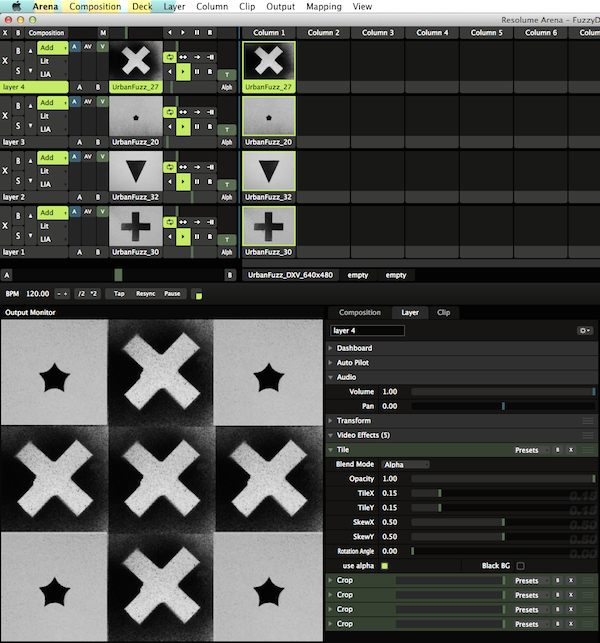The width and height of the screenshot is (600, 643).
Task: Switch to the Clip properties tab
Action: click(x=443, y=312)
